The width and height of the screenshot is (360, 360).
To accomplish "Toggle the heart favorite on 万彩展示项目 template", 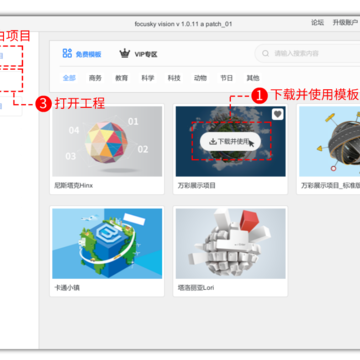I will click(277, 114).
